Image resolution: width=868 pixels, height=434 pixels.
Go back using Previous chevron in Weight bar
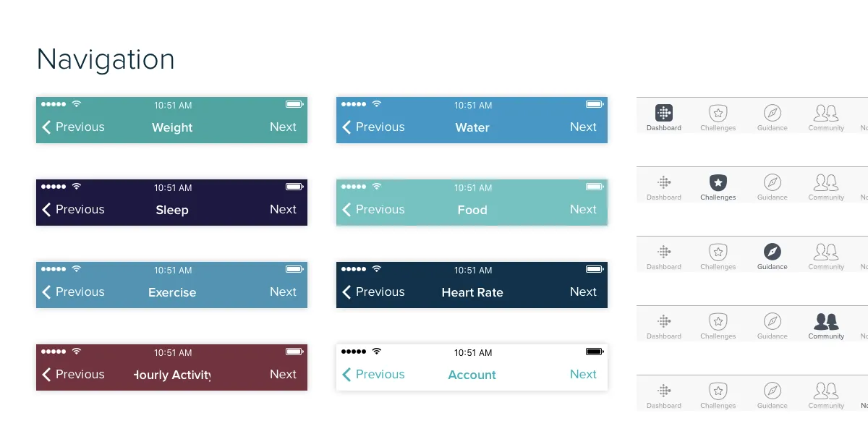47,127
